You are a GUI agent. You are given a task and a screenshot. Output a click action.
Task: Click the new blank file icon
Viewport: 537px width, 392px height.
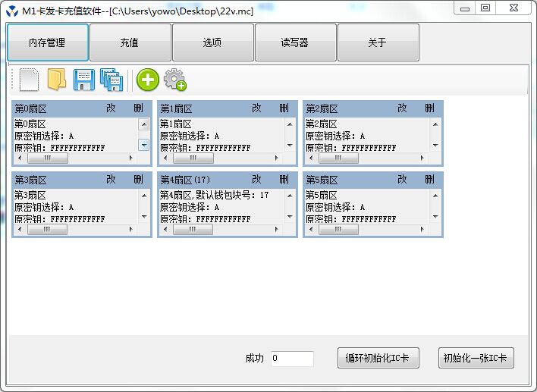[x=29, y=79]
